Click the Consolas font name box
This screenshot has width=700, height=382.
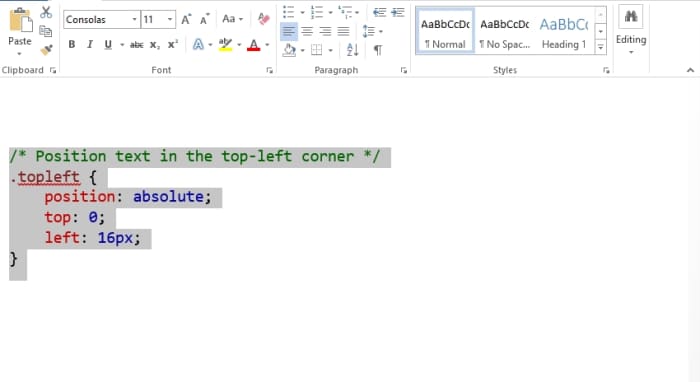[97, 20]
